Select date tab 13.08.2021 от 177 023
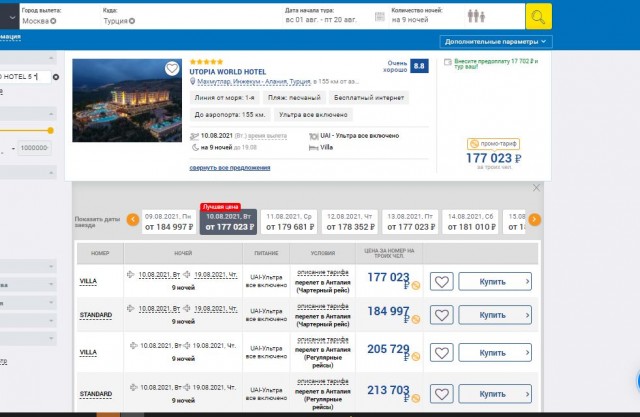This screenshot has height=417, width=640. click(x=411, y=222)
